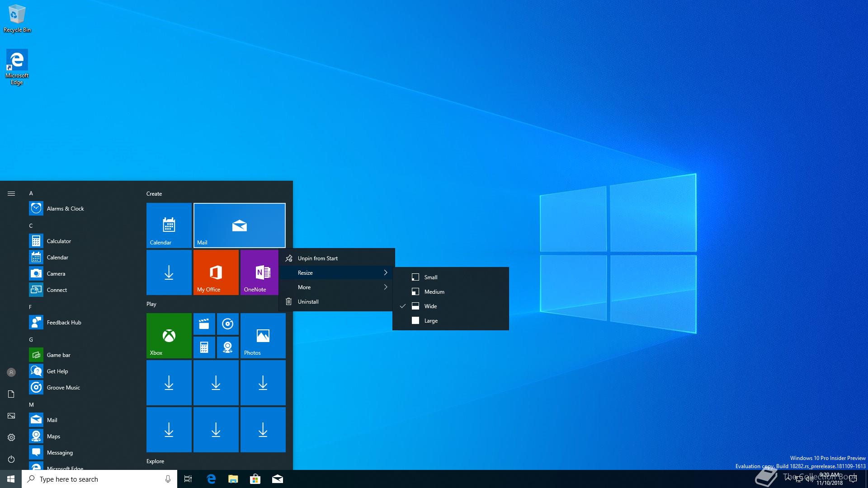The width and height of the screenshot is (868, 488).
Task: Click the letter A header
Action: tap(31, 193)
